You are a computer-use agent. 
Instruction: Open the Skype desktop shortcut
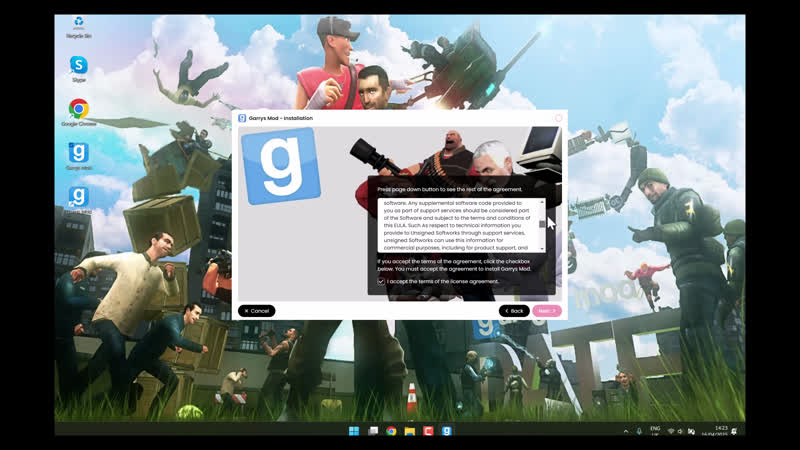tap(79, 69)
